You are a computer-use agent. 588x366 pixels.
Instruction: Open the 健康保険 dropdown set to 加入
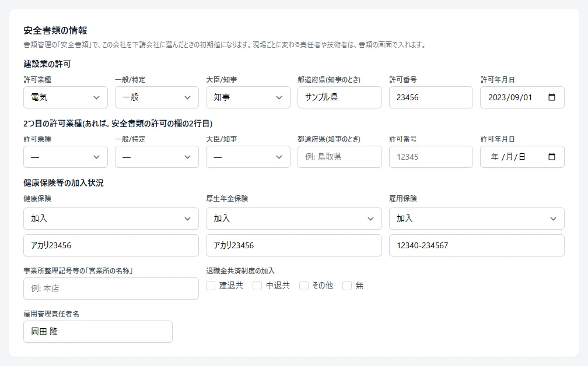coord(111,219)
